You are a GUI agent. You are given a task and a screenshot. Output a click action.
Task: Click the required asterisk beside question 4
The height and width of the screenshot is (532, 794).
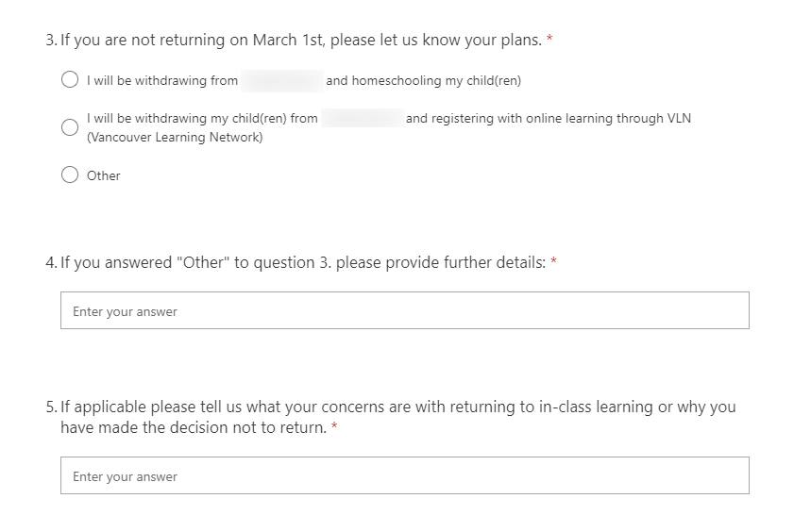(x=553, y=262)
